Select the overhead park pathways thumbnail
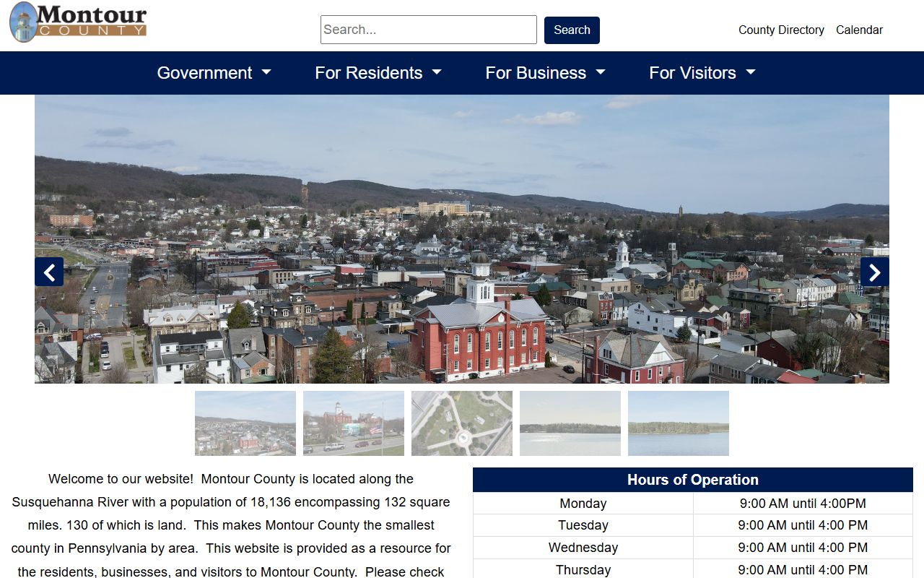This screenshot has height=578, width=924. pyautogui.click(x=462, y=423)
